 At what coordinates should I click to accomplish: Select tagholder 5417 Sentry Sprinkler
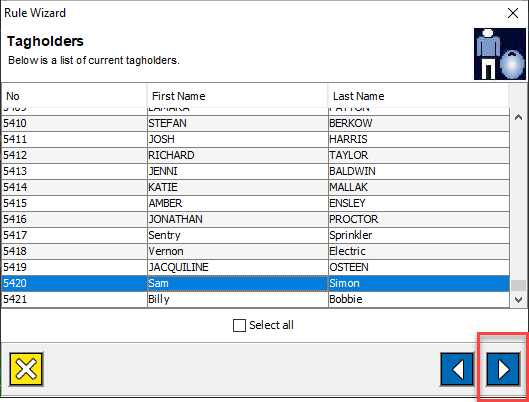[x=255, y=235]
